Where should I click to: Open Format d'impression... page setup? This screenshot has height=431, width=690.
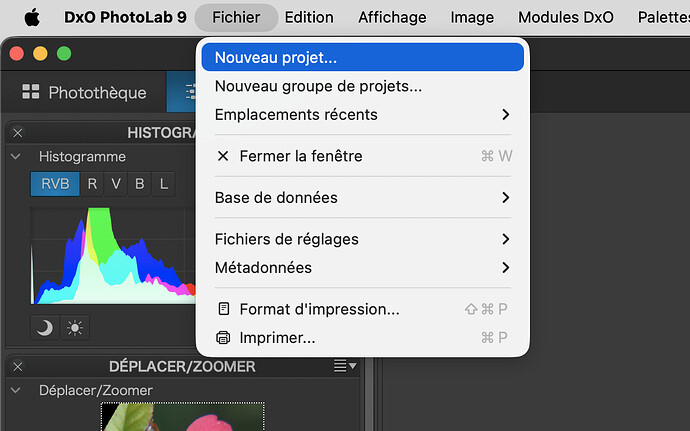363,309
